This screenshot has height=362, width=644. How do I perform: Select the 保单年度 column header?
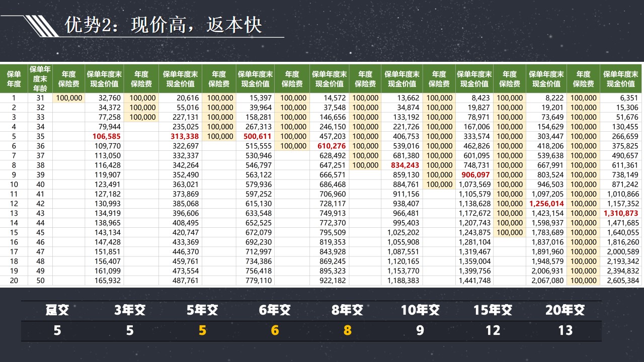point(14,79)
